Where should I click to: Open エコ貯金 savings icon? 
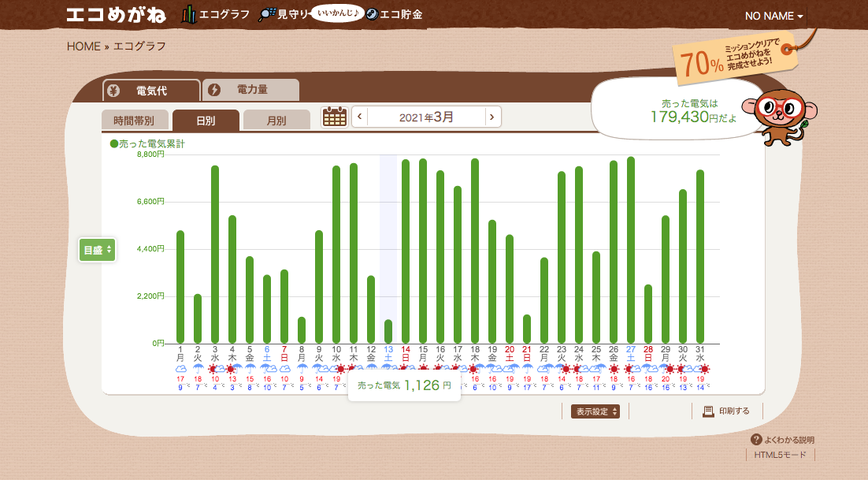[372, 14]
